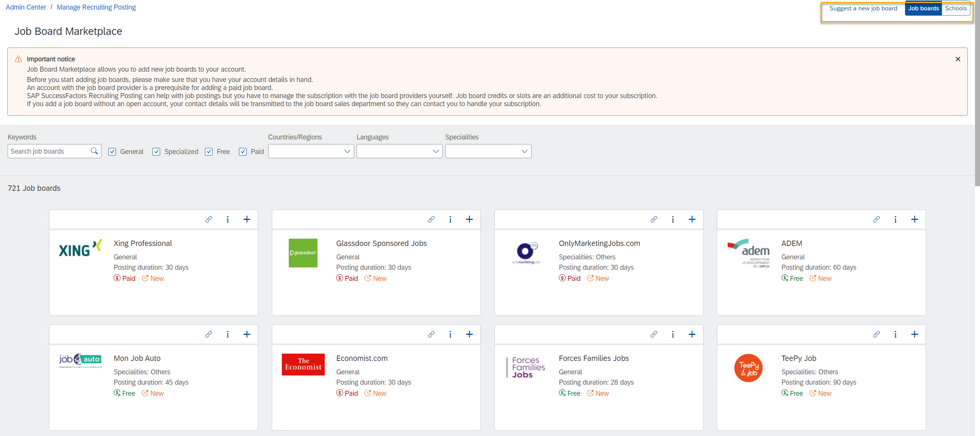Image resolution: width=980 pixels, height=436 pixels.
Task: Click the adem logo thumbnail
Action: pos(749,253)
